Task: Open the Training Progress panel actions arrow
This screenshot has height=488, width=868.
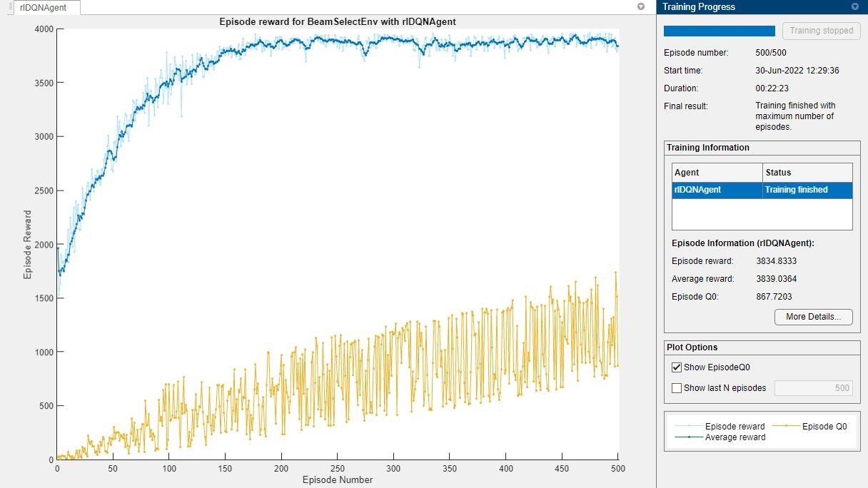Action: 855,6
